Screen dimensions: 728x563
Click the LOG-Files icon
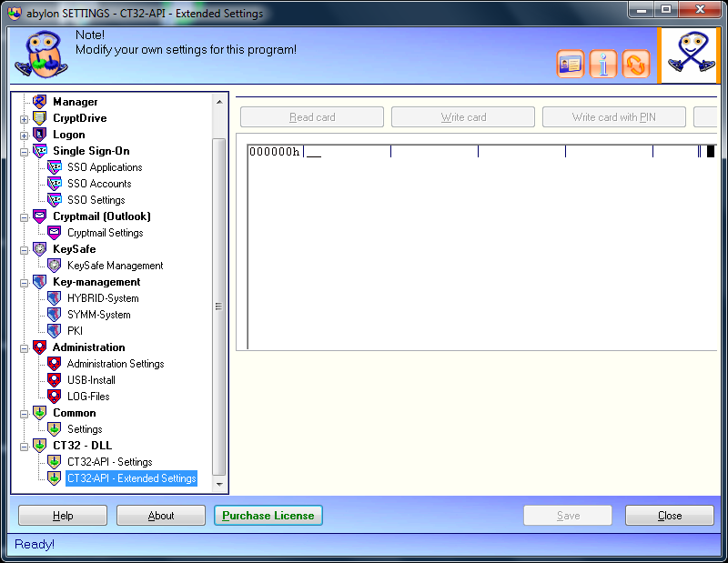[x=55, y=397]
